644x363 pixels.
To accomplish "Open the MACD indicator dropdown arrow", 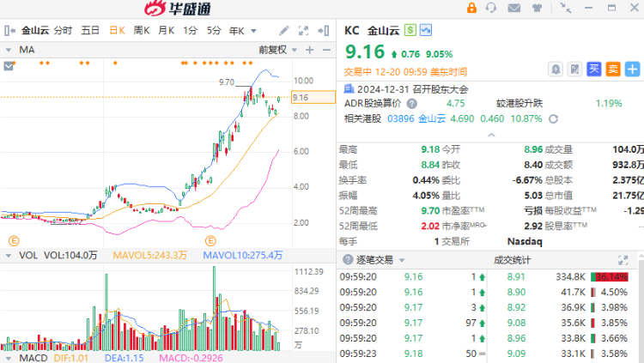I will point(9,359).
